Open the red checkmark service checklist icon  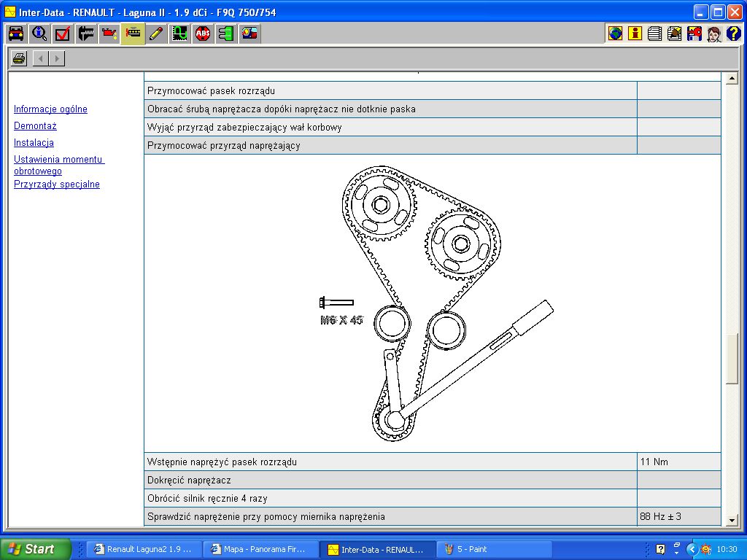tap(63, 34)
